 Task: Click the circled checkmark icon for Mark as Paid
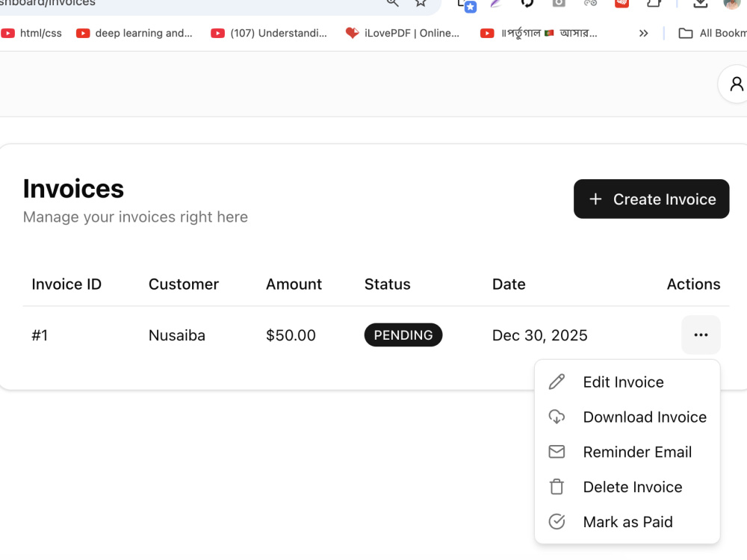tap(557, 521)
